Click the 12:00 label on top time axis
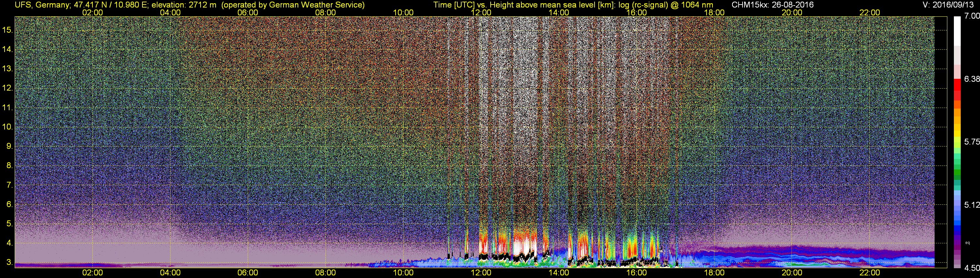 pos(481,12)
